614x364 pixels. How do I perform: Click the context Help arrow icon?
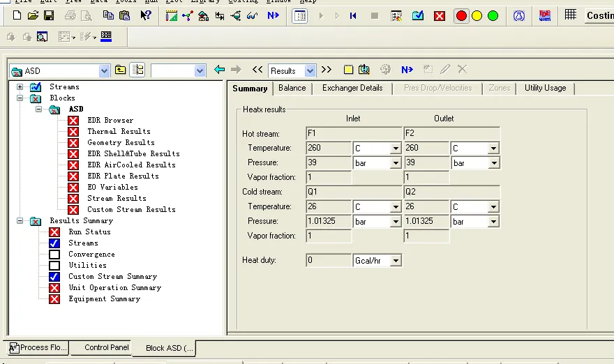pos(146,15)
